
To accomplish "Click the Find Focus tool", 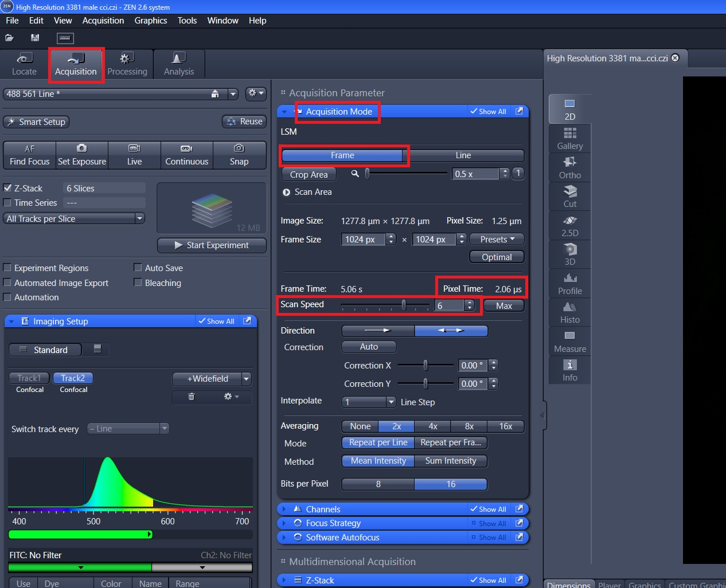I will pos(30,155).
